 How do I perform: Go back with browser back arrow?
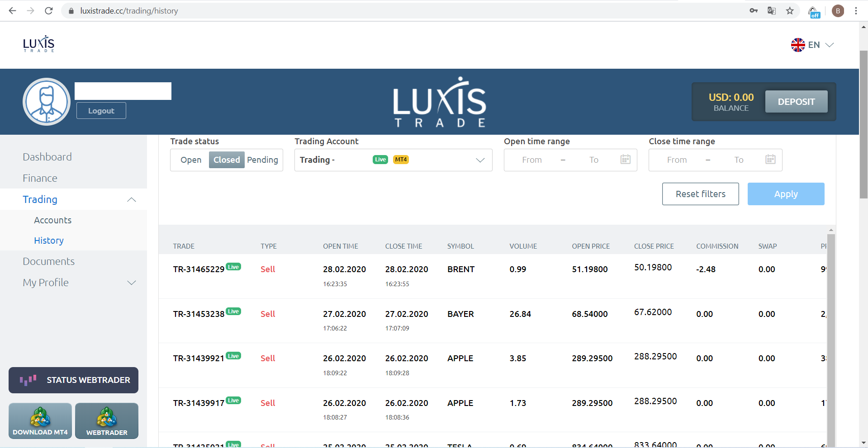pos(12,10)
